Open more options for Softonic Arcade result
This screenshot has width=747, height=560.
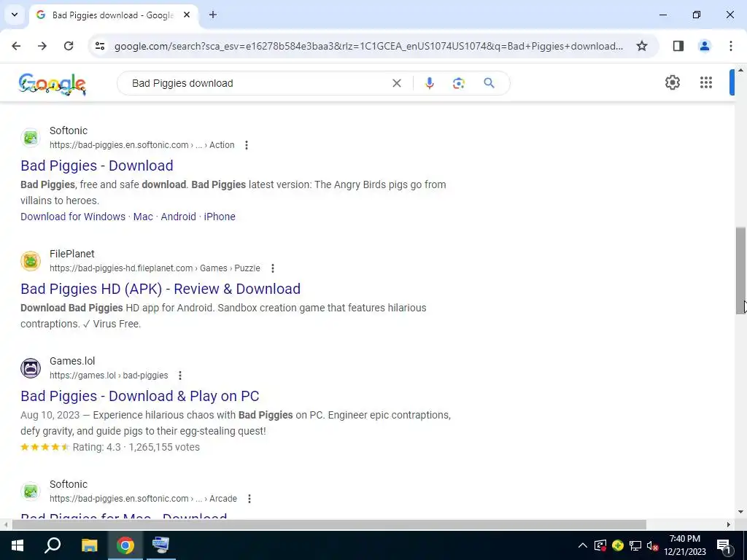pyautogui.click(x=249, y=499)
